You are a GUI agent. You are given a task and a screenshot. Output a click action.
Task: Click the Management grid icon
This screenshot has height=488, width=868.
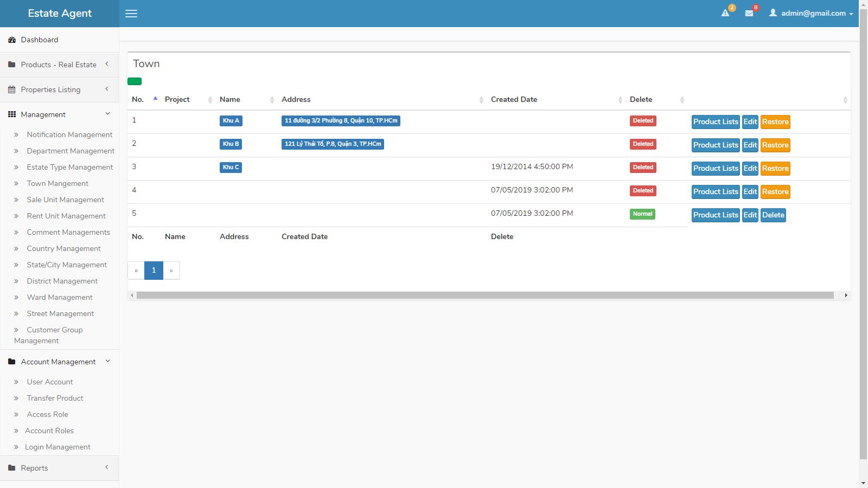click(12, 114)
